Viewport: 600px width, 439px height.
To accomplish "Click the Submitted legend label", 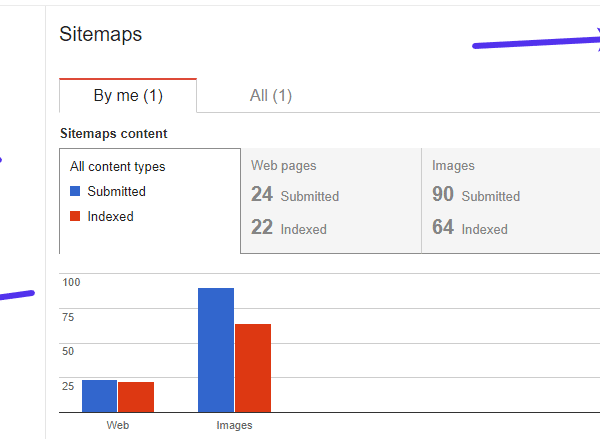I will 116,191.
